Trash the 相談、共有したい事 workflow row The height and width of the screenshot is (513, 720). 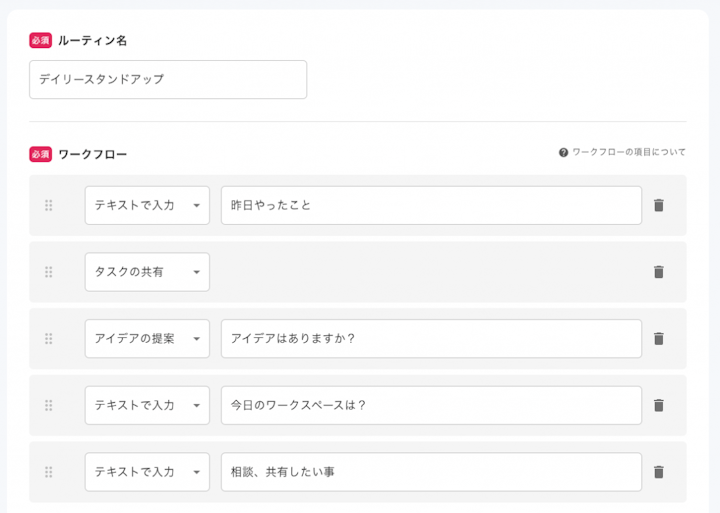point(658,472)
